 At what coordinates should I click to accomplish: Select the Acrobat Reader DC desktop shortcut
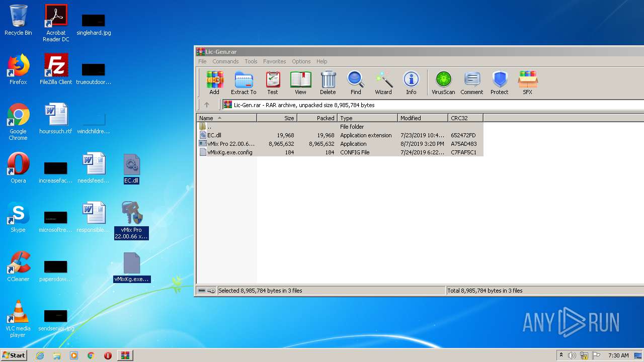(56, 23)
